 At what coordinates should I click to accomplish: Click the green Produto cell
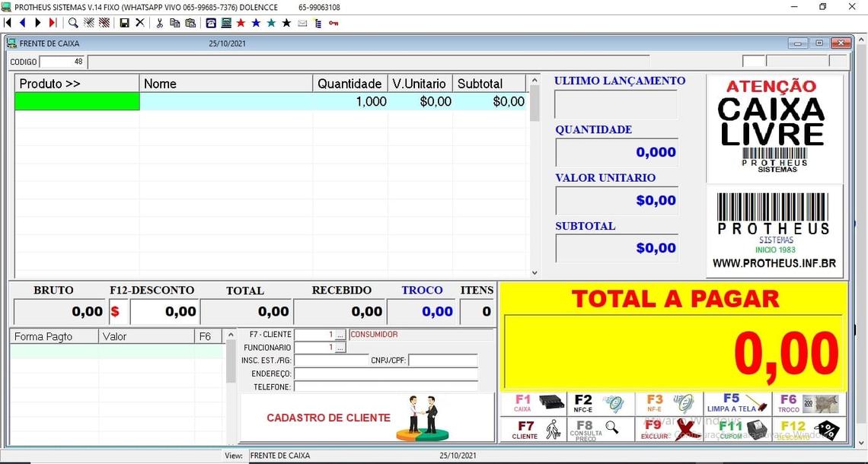click(77, 101)
